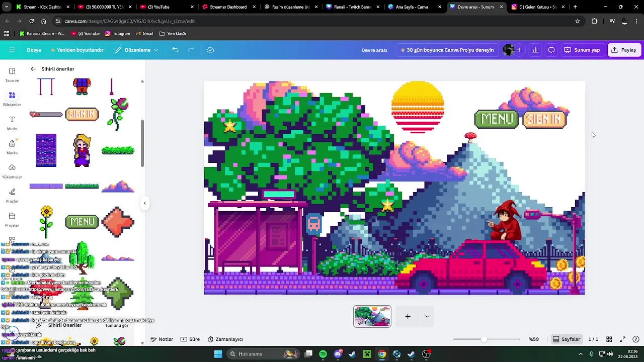Collapse the side panel with arrow handle
Image resolution: width=644 pixels, height=362 pixels.
145,203
